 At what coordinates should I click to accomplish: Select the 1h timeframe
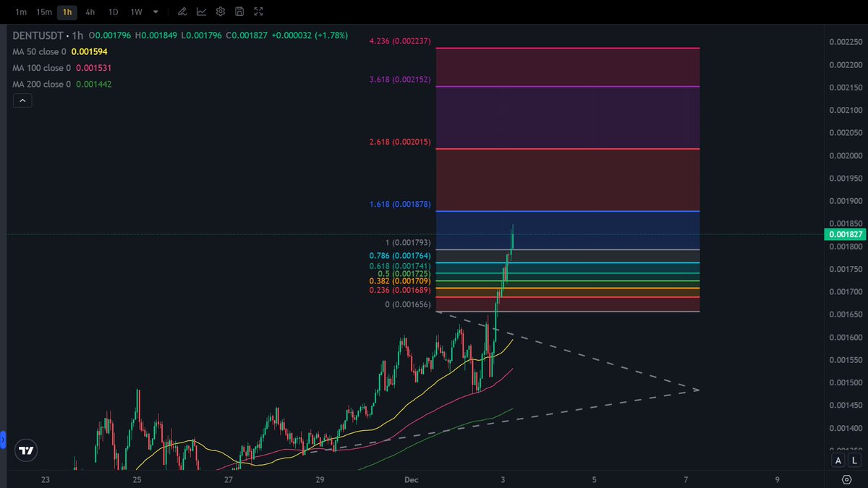pyautogui.click(x=67, y=12)
